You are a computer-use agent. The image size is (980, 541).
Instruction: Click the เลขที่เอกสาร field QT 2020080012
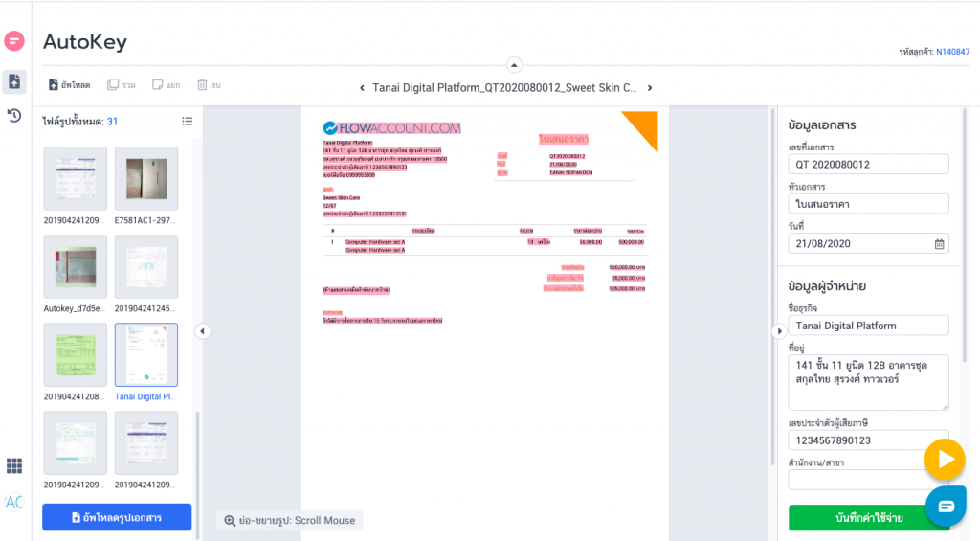point(868,165)
